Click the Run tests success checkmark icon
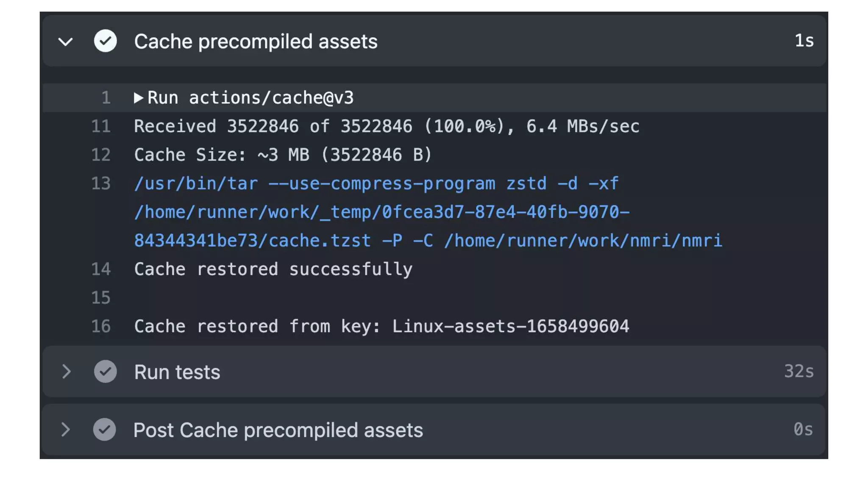The image size is (868, 488). pyautogui.click(x=105, y=372)
